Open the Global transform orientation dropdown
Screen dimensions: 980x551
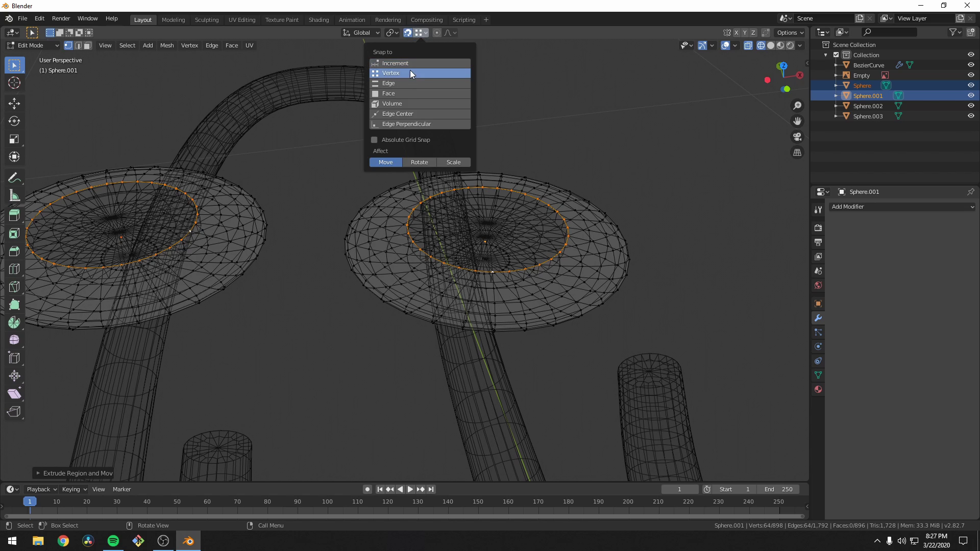click(361, 33)
